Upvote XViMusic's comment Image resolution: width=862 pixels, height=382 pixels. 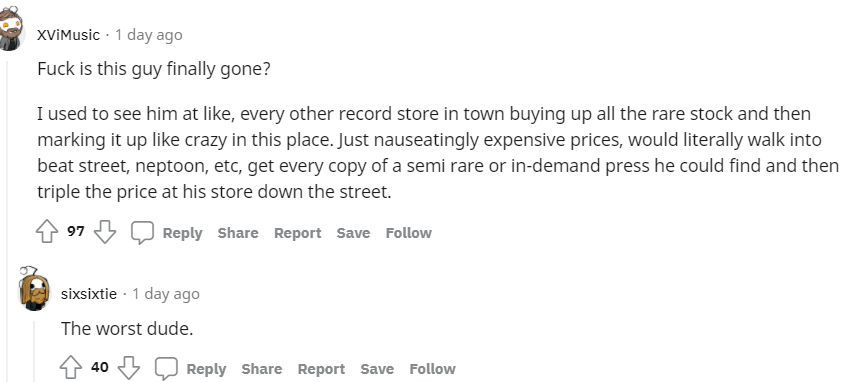(x=47, y=232)
